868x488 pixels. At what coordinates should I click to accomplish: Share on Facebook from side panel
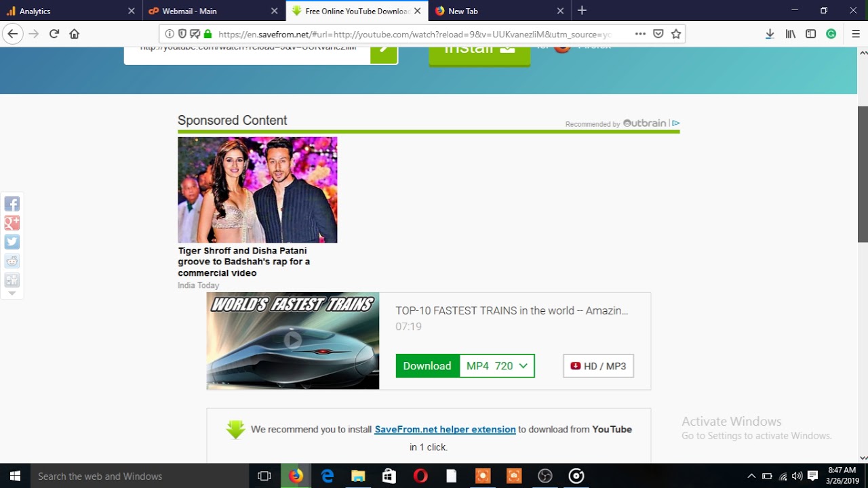point(12,204)
